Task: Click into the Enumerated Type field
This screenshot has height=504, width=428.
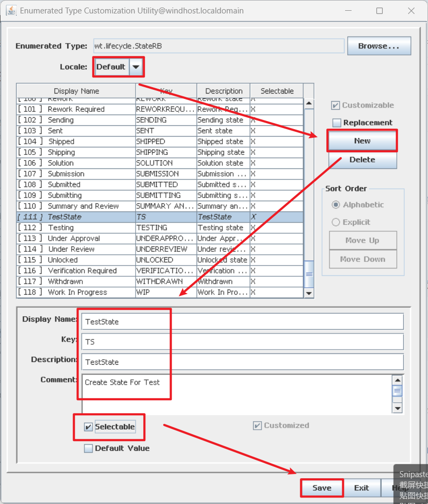Action: 219,46
